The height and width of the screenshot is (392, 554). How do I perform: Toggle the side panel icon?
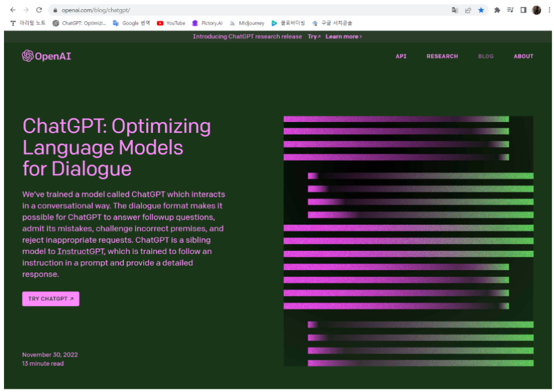click(x=523, y=10)
